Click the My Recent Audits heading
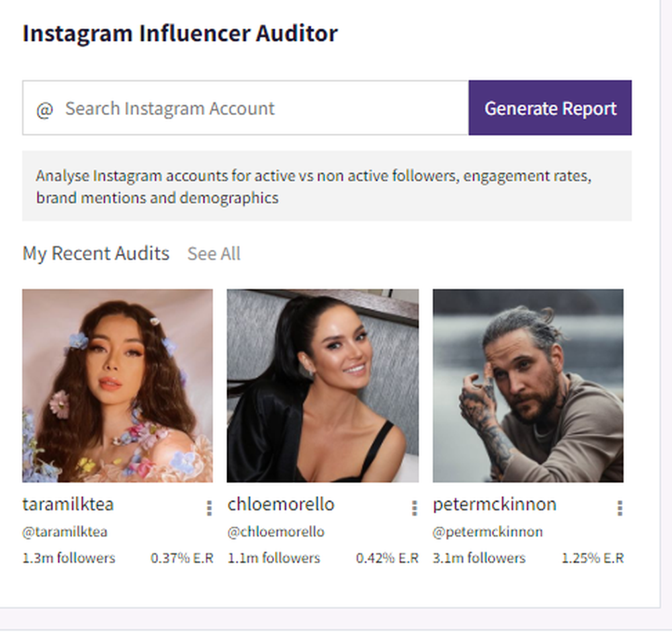Screen dimensions: 672x636 [96, 253]
